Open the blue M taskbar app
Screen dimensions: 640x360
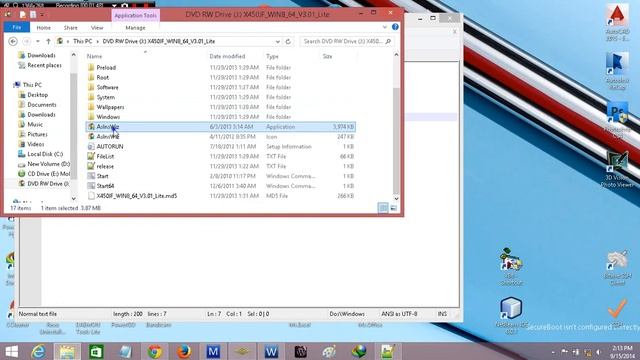[x=213, y=351]
